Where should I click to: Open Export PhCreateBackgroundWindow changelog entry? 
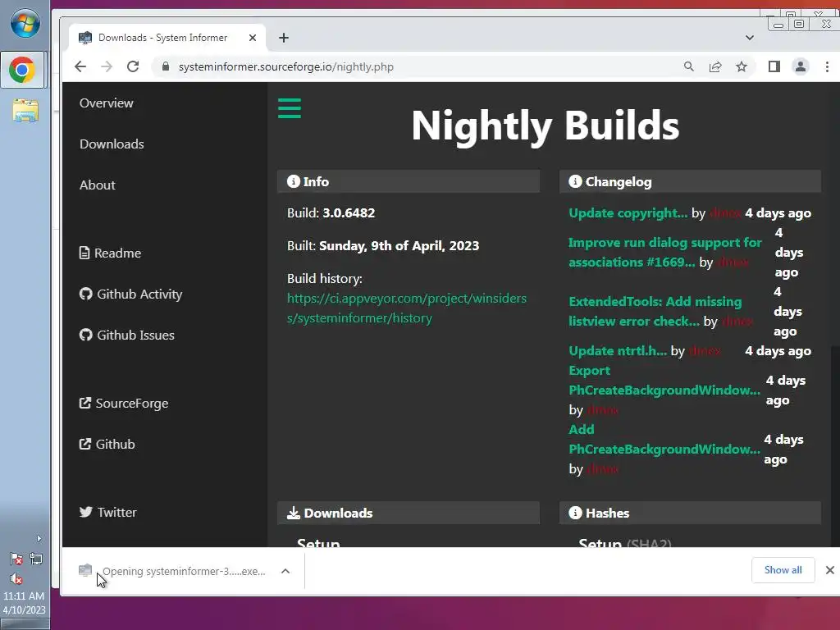point(664,381)
